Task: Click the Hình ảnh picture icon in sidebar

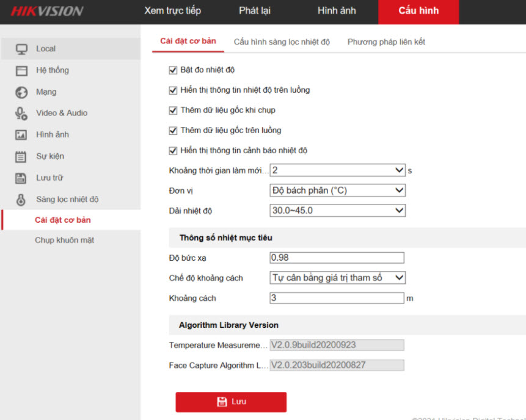Action: tap(21, 135)
